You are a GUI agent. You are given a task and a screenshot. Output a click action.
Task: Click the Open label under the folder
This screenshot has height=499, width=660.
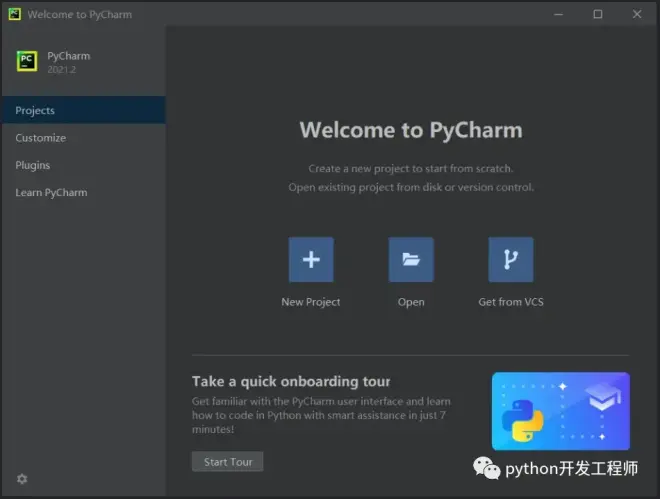coord(411,302)
